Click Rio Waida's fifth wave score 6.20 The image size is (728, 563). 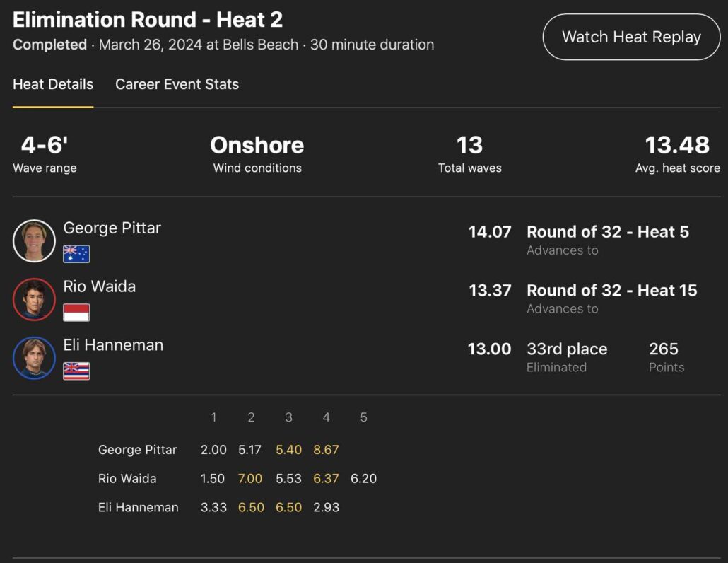[x=363, y=479]
